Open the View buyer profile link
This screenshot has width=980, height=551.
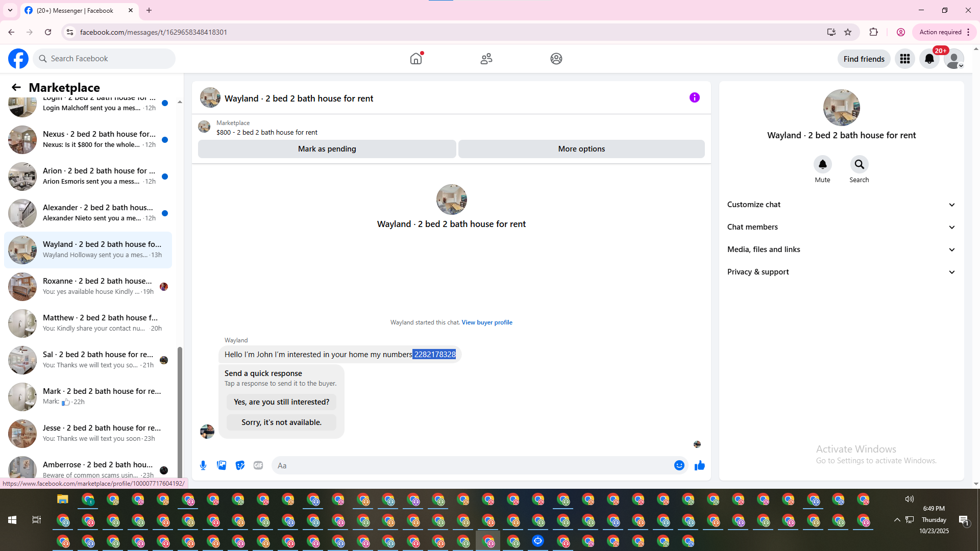pos(486,322)
